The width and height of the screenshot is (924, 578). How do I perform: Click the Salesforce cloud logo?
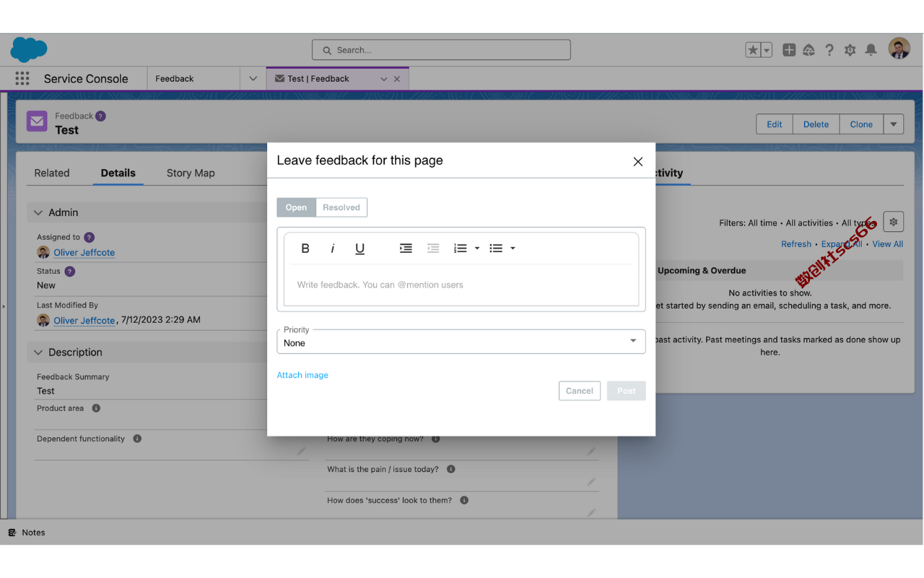29,50
